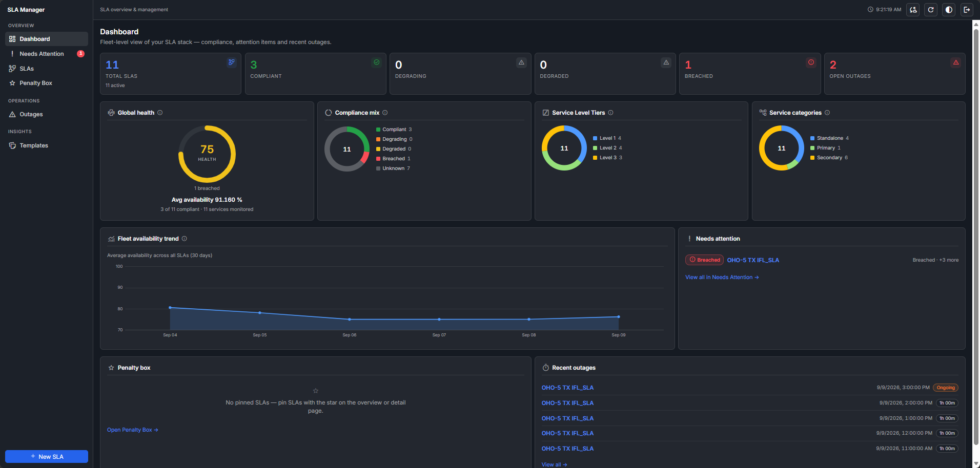Viewport: 980px width, 468px height.
Task: Click the red Breached badge in Needs attention
Action: point(705,260)
